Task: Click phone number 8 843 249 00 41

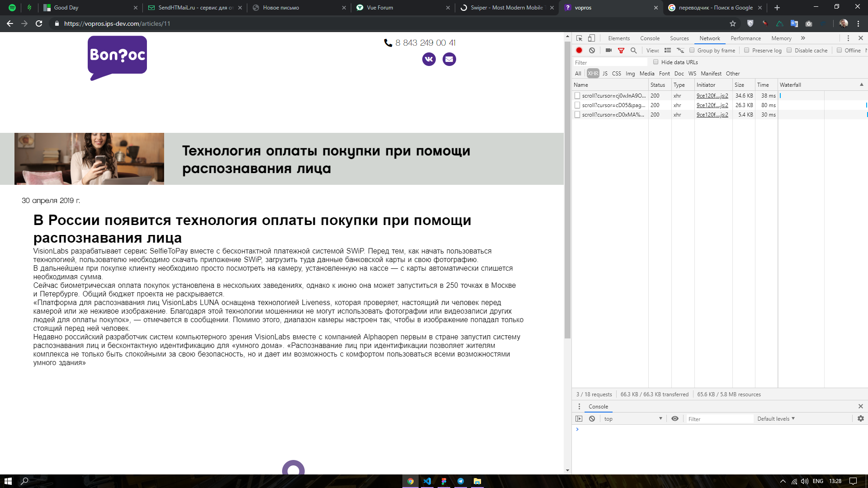Action: (425, 43)
